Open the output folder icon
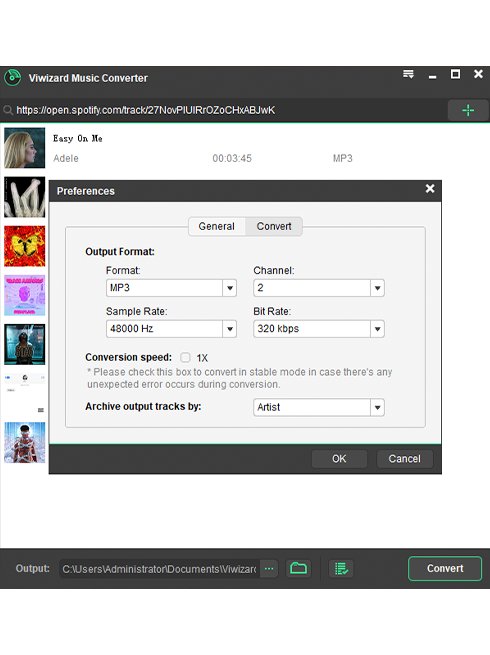490x655 pixels. pyautogui.click(x=298, y=569)
